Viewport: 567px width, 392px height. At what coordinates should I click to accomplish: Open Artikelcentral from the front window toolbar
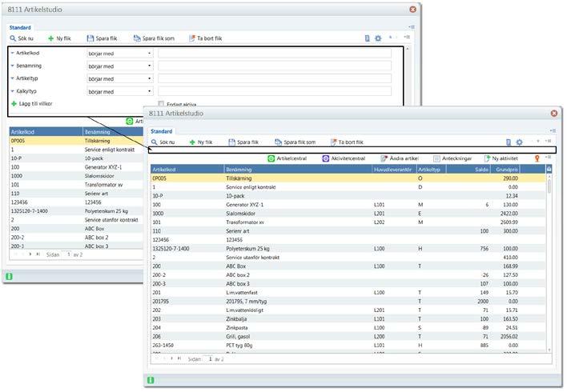[288, 158]
